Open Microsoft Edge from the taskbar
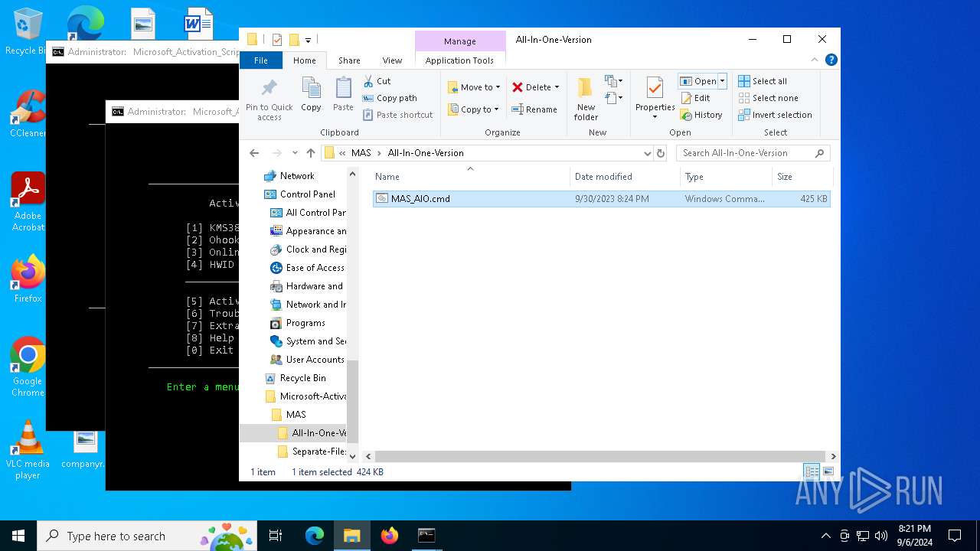This screenshot has height=551, width=980. pyautogui.click(x=315, y=536)
